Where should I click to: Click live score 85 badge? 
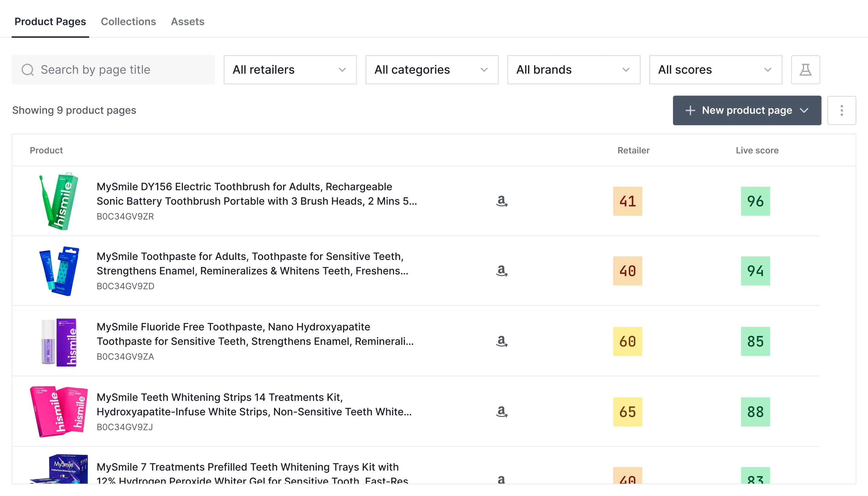pyautogui.click(x=755, y=341)
